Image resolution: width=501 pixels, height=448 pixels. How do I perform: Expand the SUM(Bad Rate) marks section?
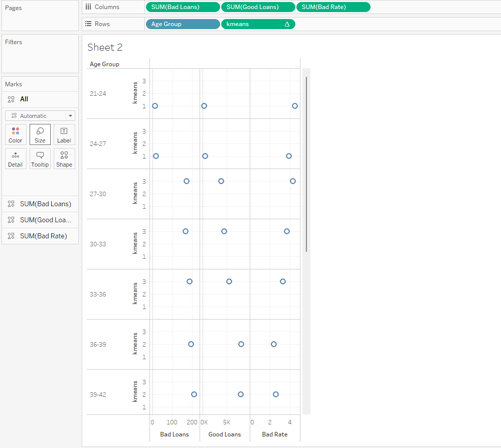pyautogui.click(x=40, y=236)
